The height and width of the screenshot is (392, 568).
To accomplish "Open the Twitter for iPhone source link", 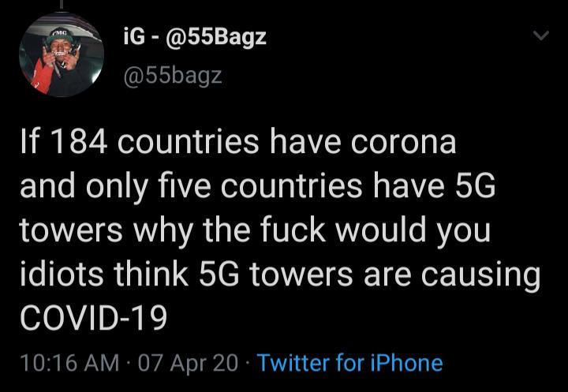I will 349,362.
